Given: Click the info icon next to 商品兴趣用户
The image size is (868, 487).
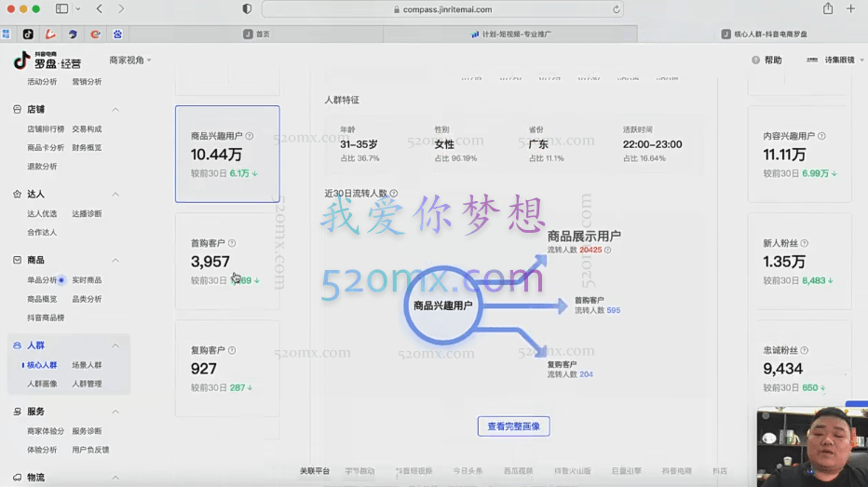Looking at the screenshot, I should [x=249, y=136].
